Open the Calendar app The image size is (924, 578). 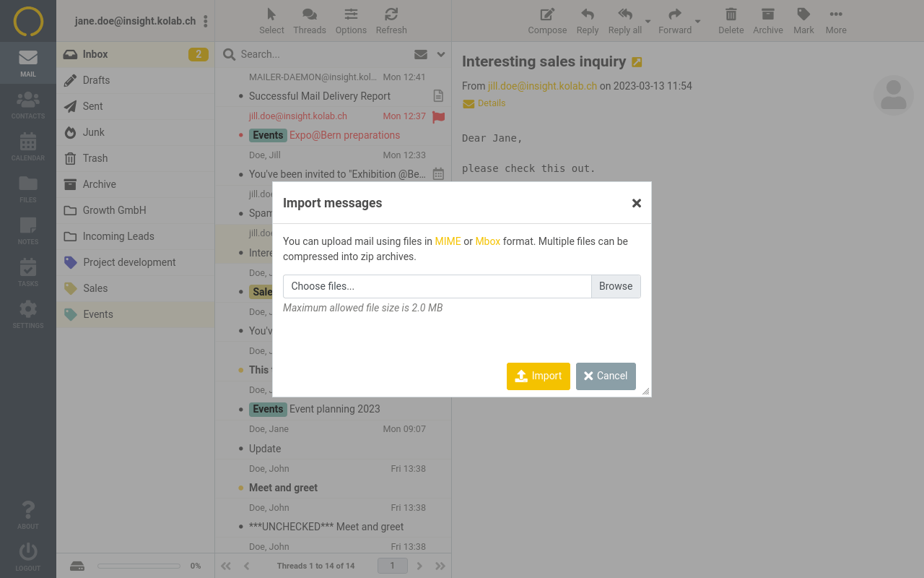[x=28, y=147]
